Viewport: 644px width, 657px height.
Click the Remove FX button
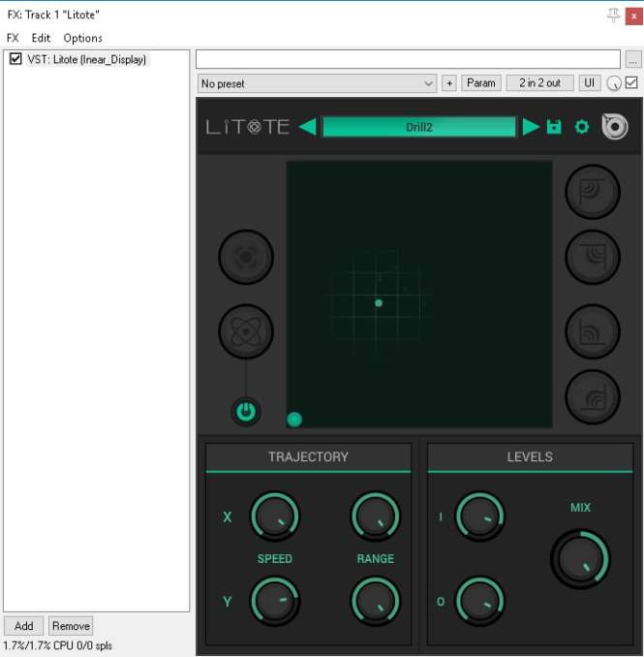(71, 626)
